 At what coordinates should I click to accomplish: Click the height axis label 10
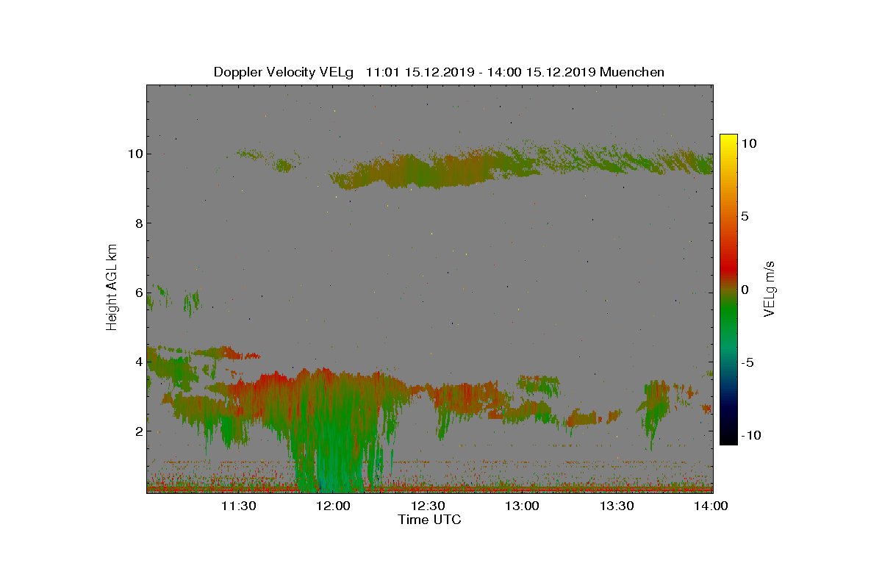point(135,154)
